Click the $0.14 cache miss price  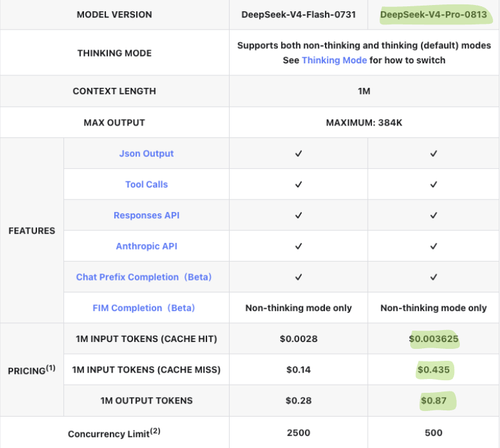[x=299, y=370]
